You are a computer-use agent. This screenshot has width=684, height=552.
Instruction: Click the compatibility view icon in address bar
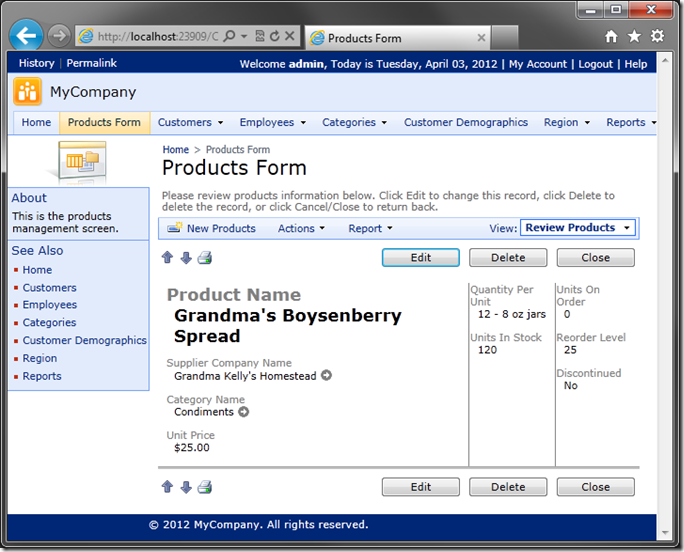pyautogui.click(x=260, y=36)
